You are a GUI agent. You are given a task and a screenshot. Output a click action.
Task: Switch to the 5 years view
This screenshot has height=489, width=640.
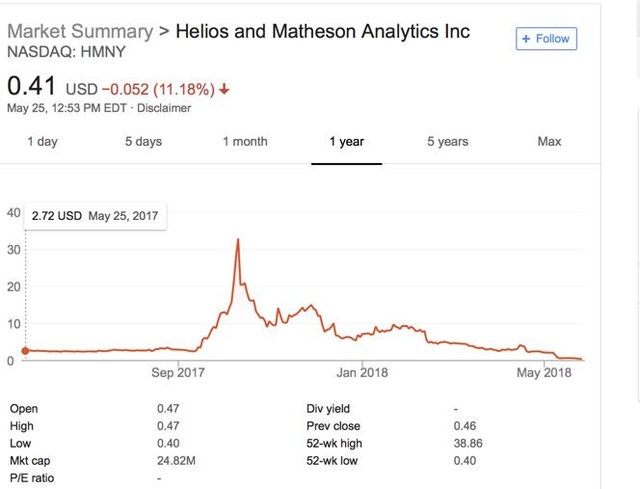pyautogui.click(x=448, y=141)
